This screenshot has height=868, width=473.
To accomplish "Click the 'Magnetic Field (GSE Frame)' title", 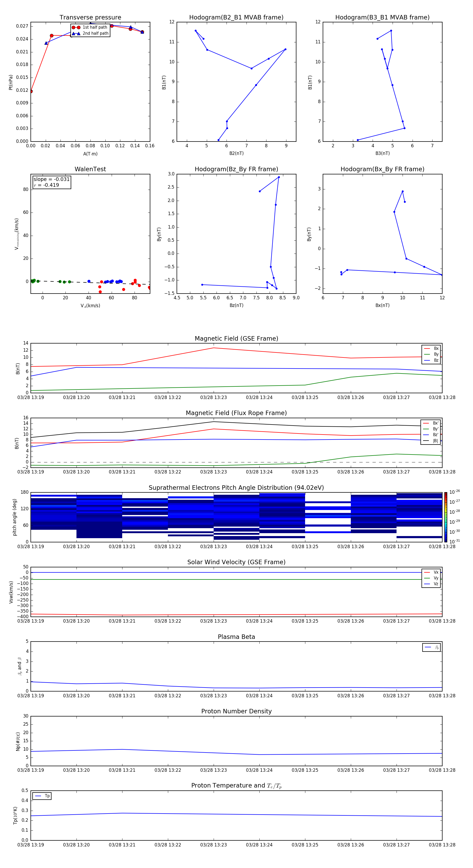I will (236, 339).
